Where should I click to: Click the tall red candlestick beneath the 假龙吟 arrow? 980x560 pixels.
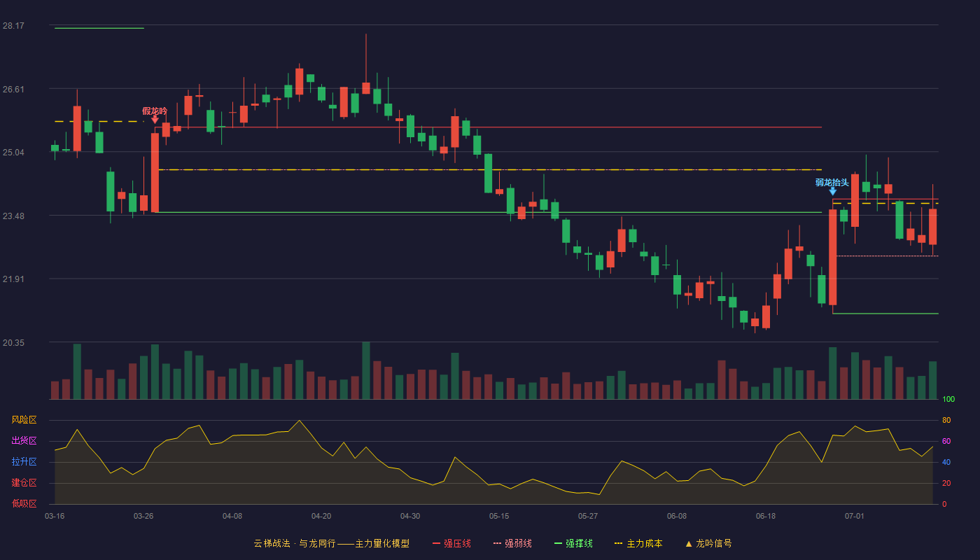coord(155,173)
